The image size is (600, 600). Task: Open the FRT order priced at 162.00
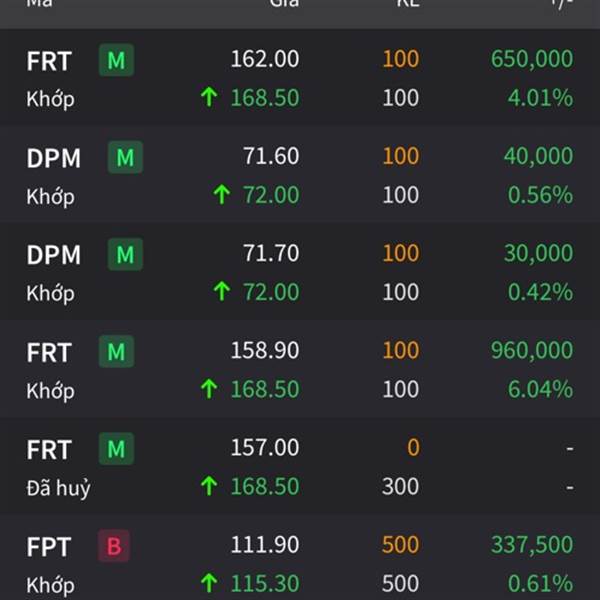click(300, 78)
